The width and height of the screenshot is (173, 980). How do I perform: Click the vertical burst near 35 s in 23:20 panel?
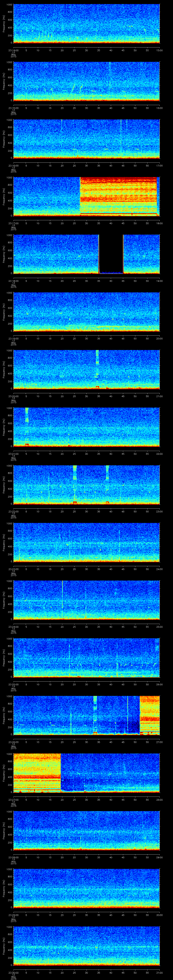pos(97,369)
